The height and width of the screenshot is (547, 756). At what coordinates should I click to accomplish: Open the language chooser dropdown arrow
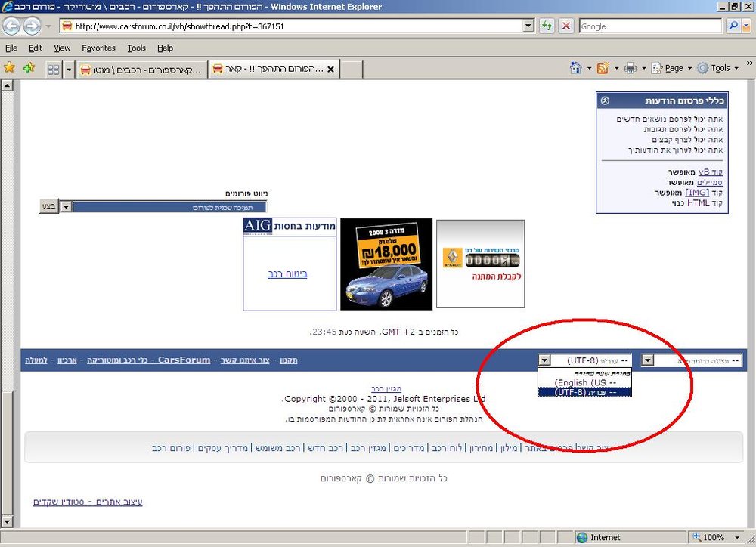click(544, 360)
